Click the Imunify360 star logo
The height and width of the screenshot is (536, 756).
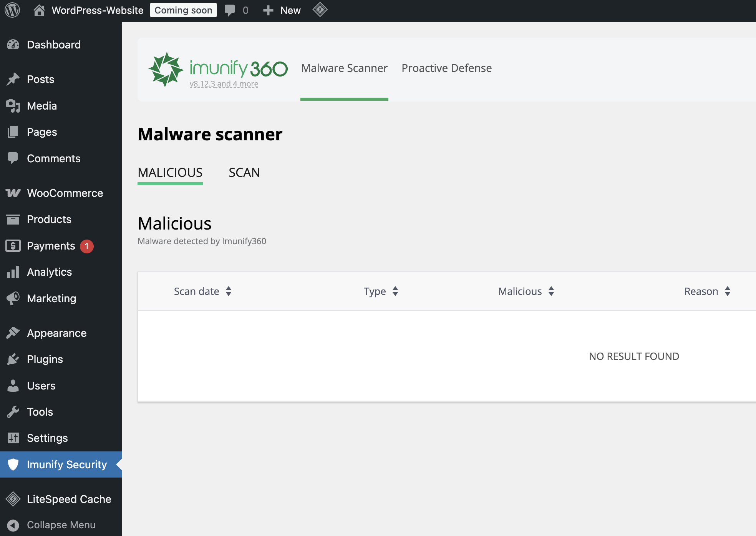click(x=166, y=70)
